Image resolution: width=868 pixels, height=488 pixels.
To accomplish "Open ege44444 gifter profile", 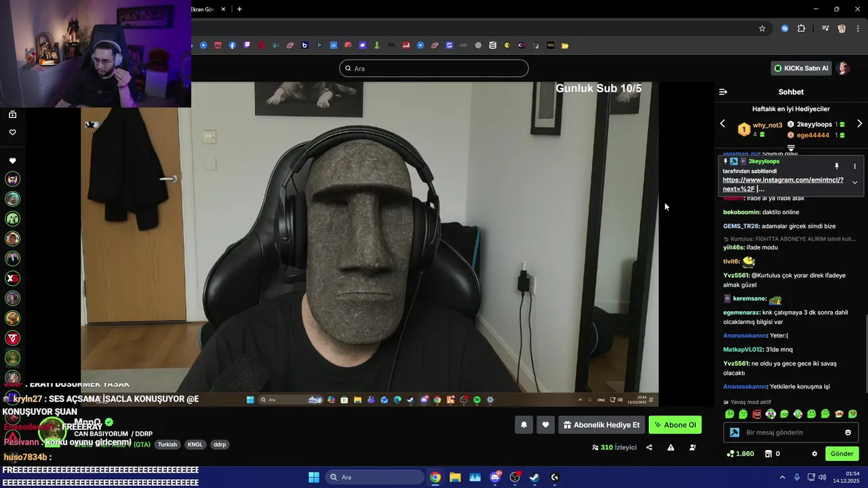I will [813, 136].
